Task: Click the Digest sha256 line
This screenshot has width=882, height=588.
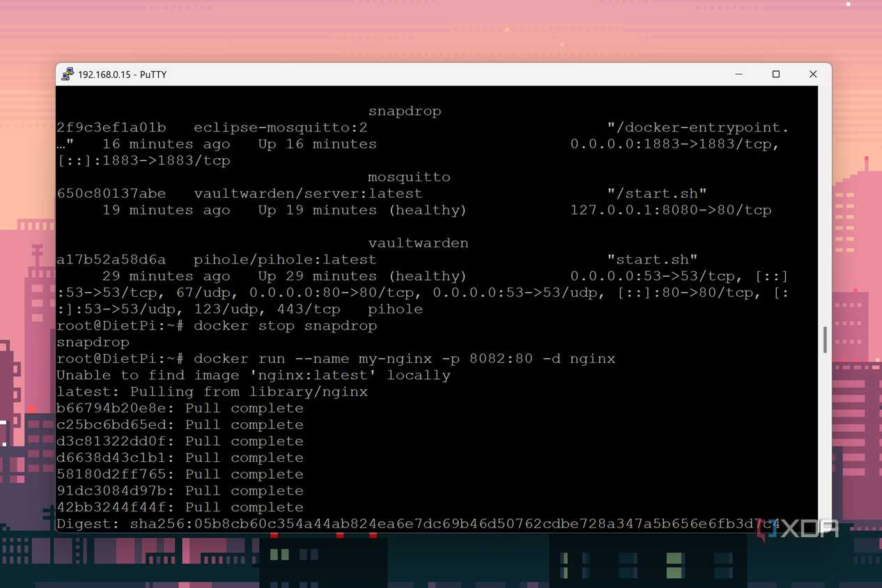Action: (418, 524)
